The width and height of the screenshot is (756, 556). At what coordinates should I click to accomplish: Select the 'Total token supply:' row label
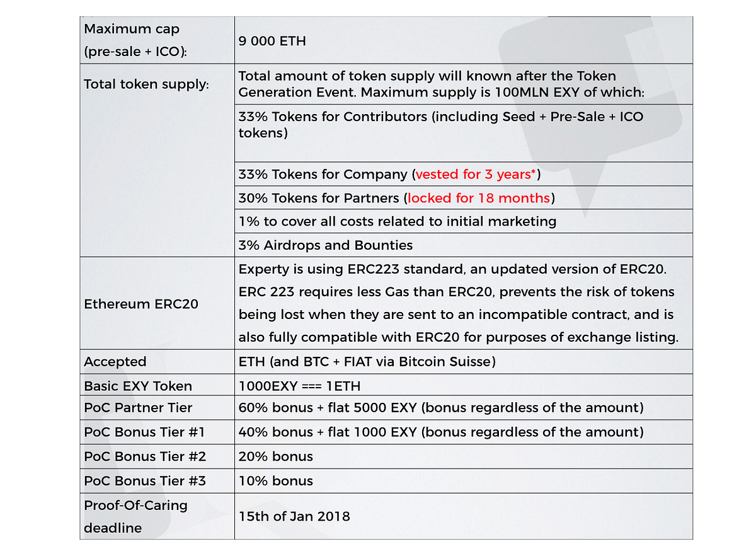(x=146, y=84)
